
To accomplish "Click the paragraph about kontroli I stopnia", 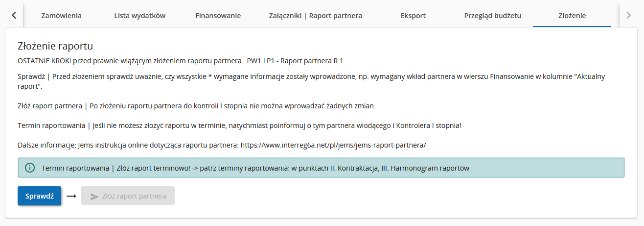I will coord(196,105).
